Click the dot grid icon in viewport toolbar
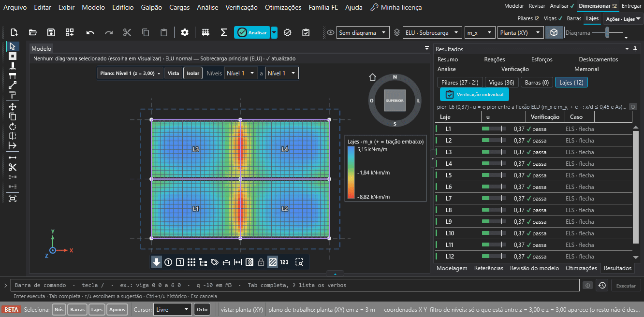This screenshot has width=644, height=317. coord(191,262)
